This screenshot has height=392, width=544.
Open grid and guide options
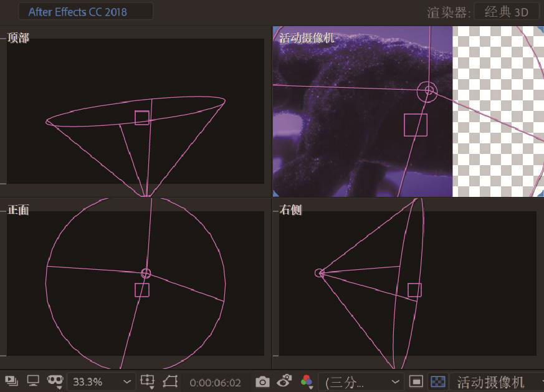pyautogui.click(x=148, y=381)
